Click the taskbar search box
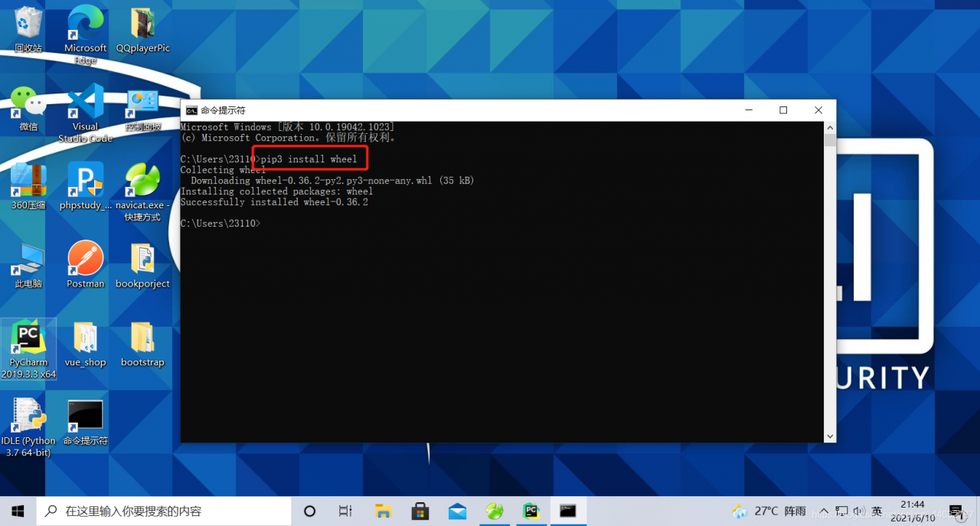This screenshot has height=526, width=980. (163, 511)
